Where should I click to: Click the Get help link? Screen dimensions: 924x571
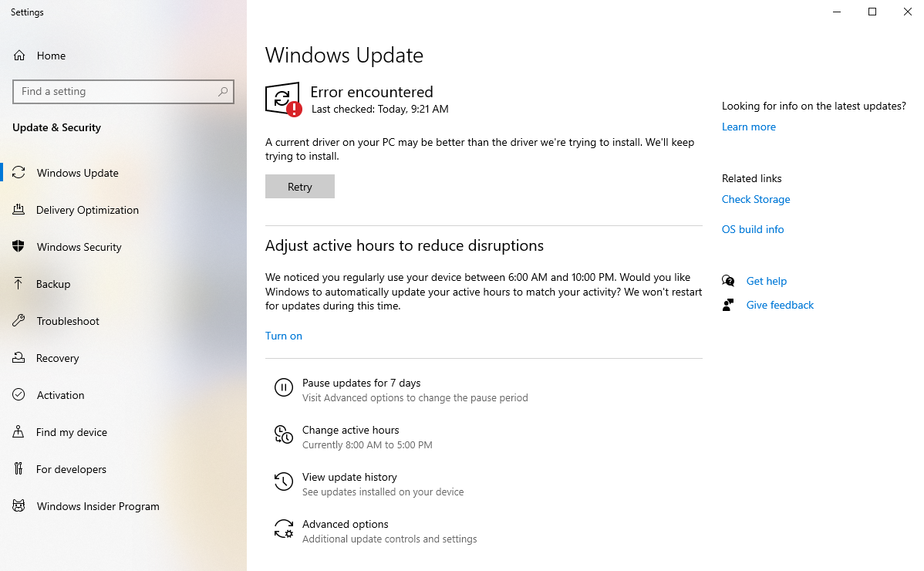pos(766,281)
